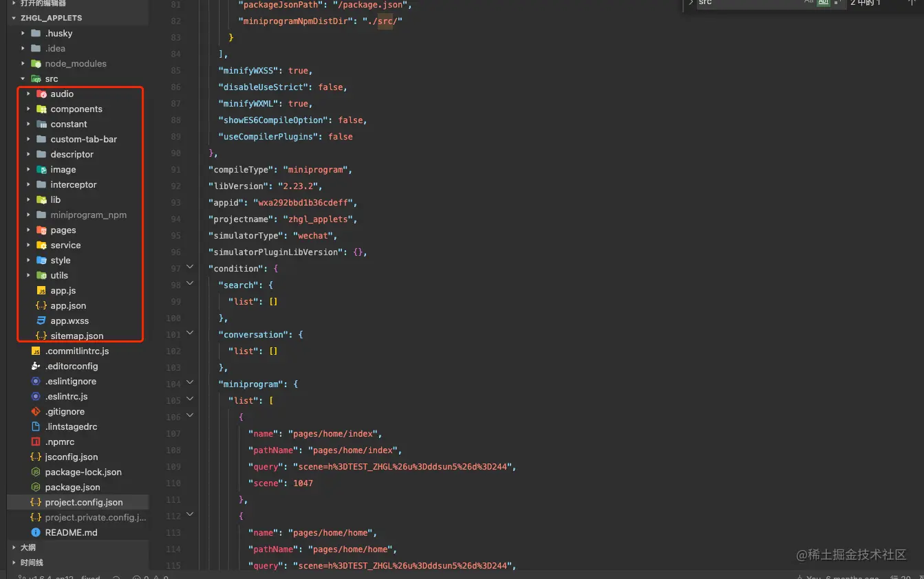
Task: Click the node_modules folder icon
Action: 36,64
